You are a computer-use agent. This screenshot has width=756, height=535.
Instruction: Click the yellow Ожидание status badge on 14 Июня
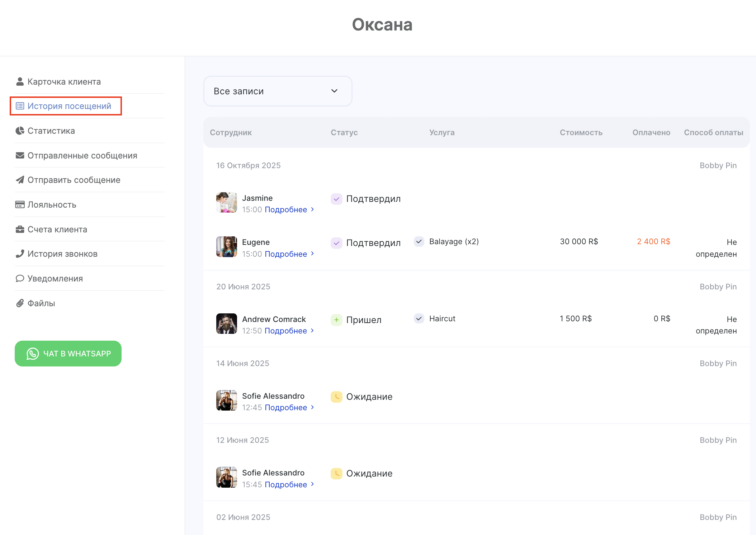pyautogui.click(x=336, y=397)
